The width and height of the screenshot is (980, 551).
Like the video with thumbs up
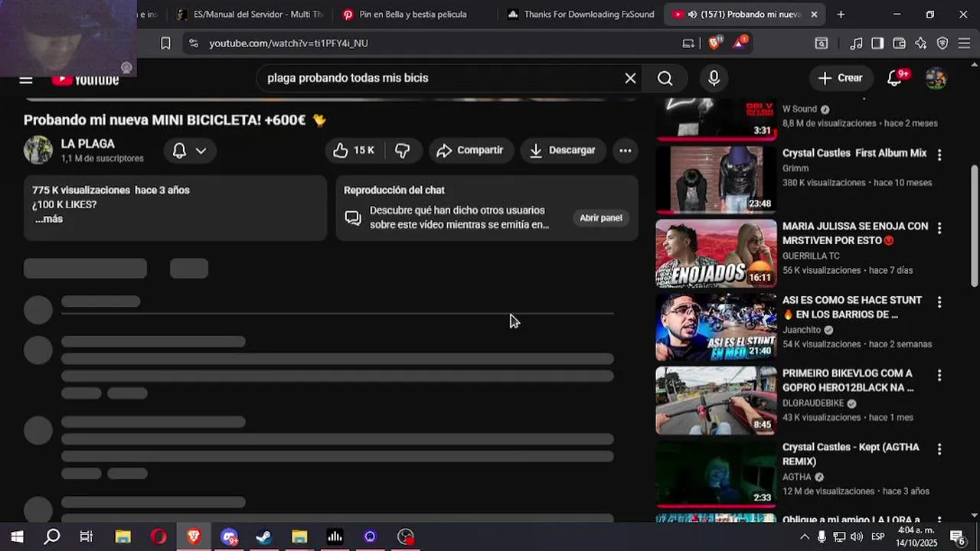[353, 151]
